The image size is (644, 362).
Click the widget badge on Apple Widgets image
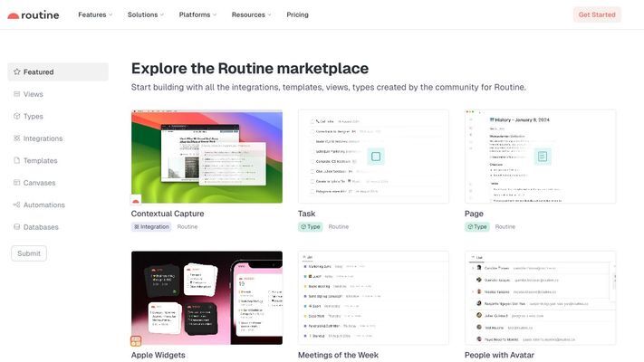click(136, 340)
